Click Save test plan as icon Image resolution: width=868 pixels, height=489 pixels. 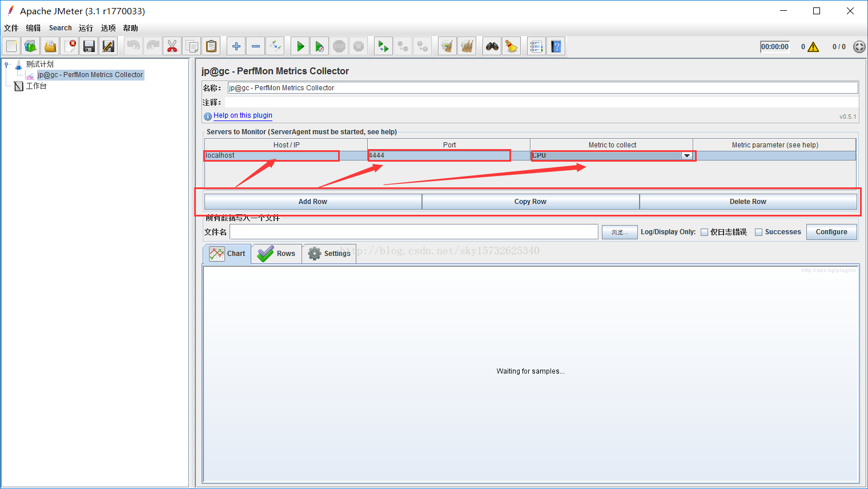[108, 46]
